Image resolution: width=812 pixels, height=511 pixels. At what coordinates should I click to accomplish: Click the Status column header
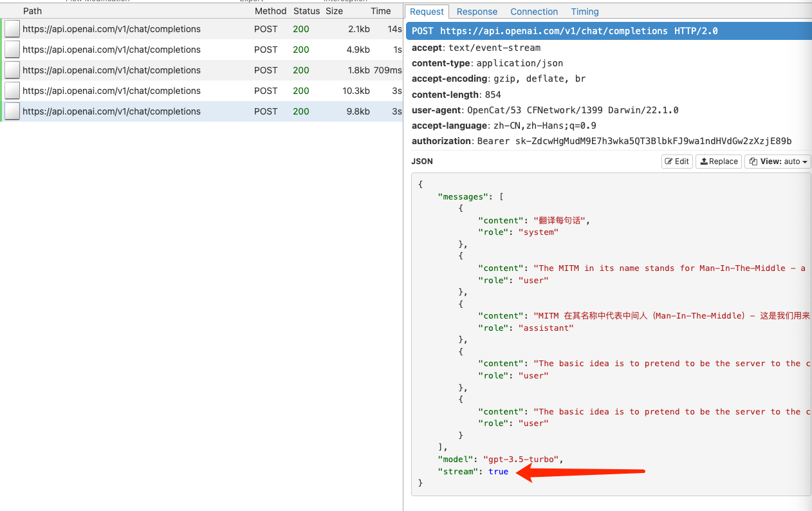[x=306, y=11]
